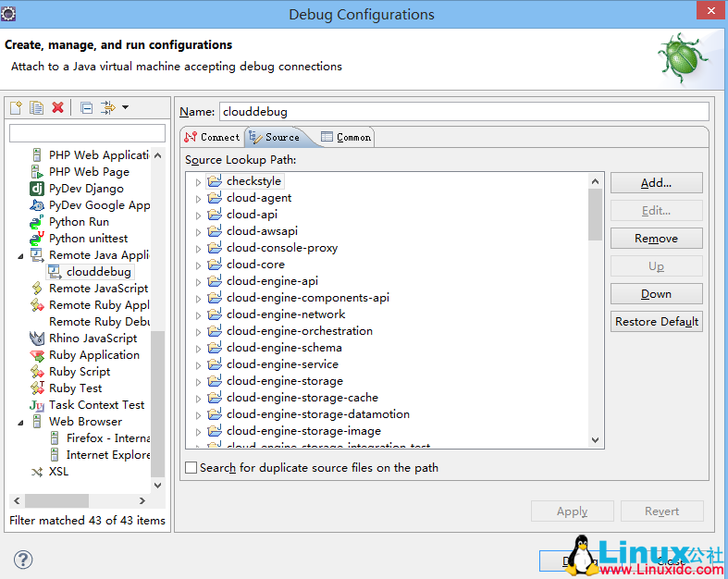728x579 pixels.
Task: Collapse the Web Browser tree node
Action: click(20, 423)
